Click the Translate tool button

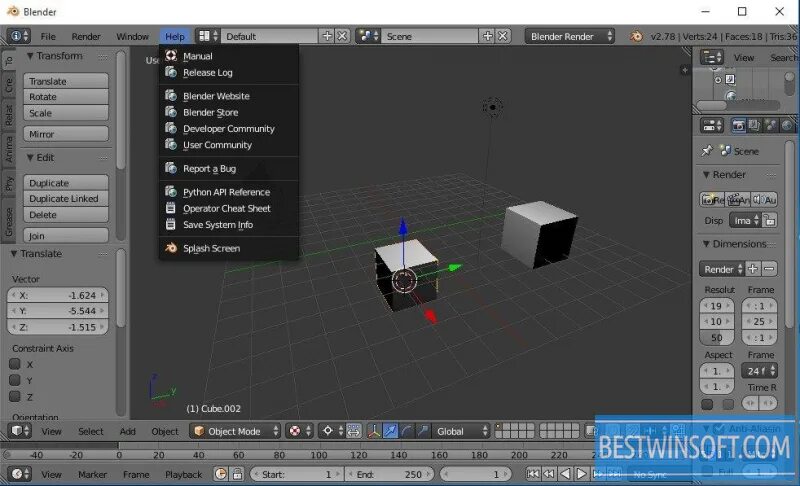point(66,81)
